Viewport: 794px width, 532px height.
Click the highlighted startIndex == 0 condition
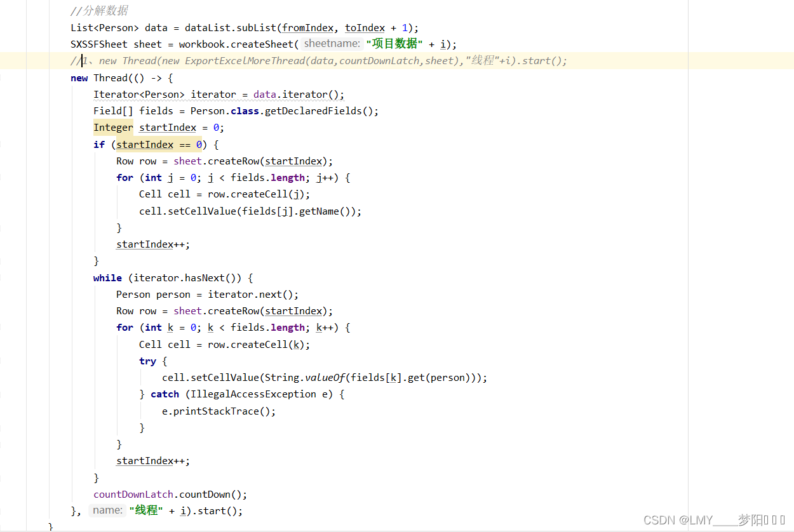(x=159, y=144)
